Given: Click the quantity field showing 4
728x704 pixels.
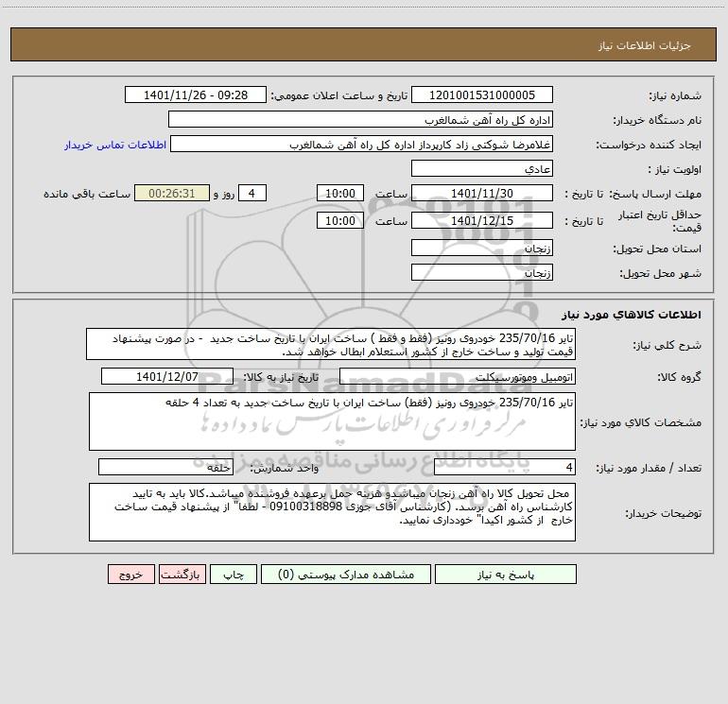Looking at the screenshot, I should (x=505, y=468).
